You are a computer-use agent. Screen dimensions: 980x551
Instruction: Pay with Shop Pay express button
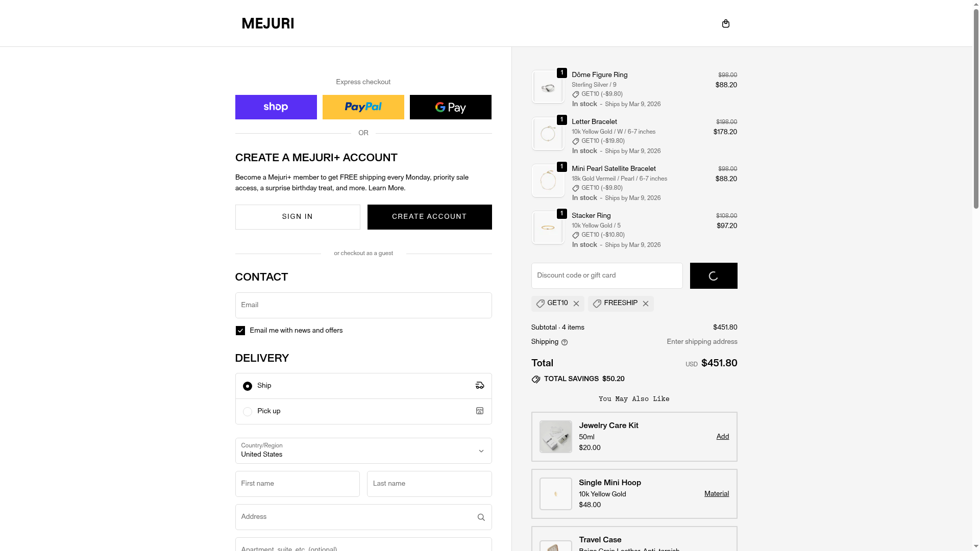click(x=276, y=107)
